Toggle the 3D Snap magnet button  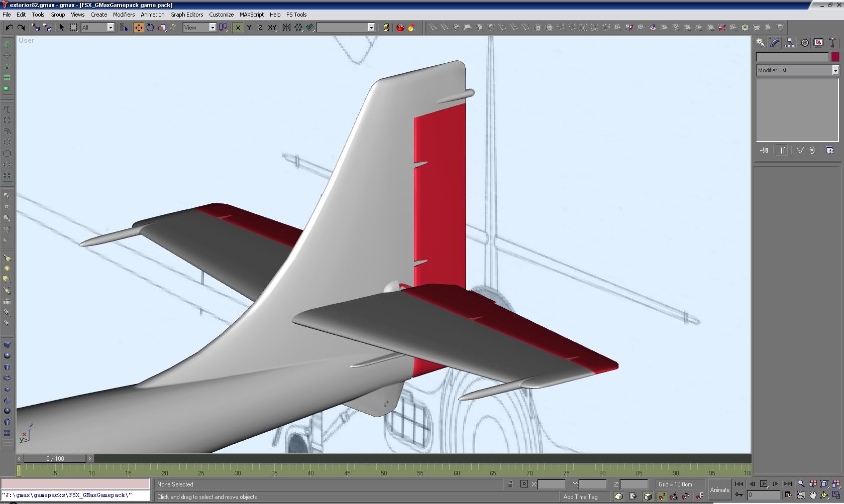click(x=662, y=496)
